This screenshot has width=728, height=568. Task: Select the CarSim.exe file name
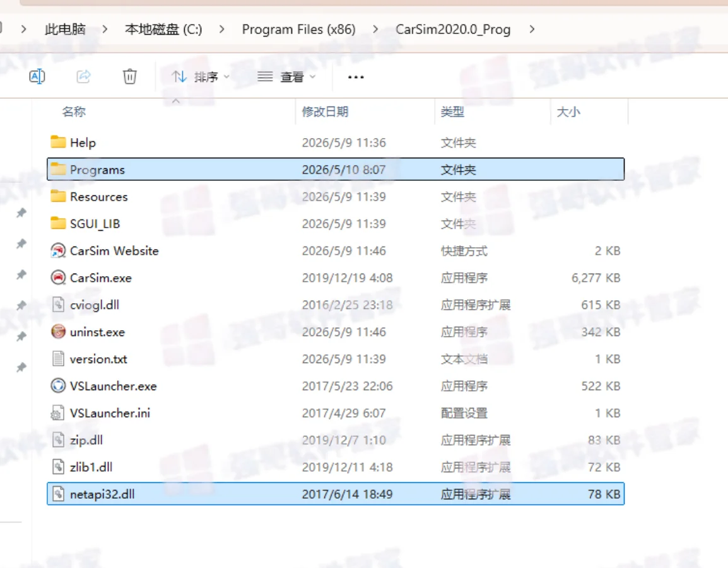click(x=101, y=278)
